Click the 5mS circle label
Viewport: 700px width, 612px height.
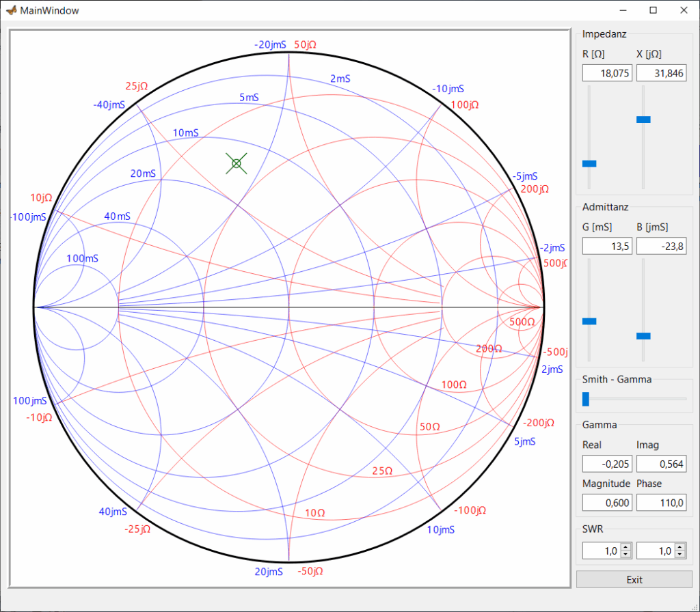coord(249,98)
